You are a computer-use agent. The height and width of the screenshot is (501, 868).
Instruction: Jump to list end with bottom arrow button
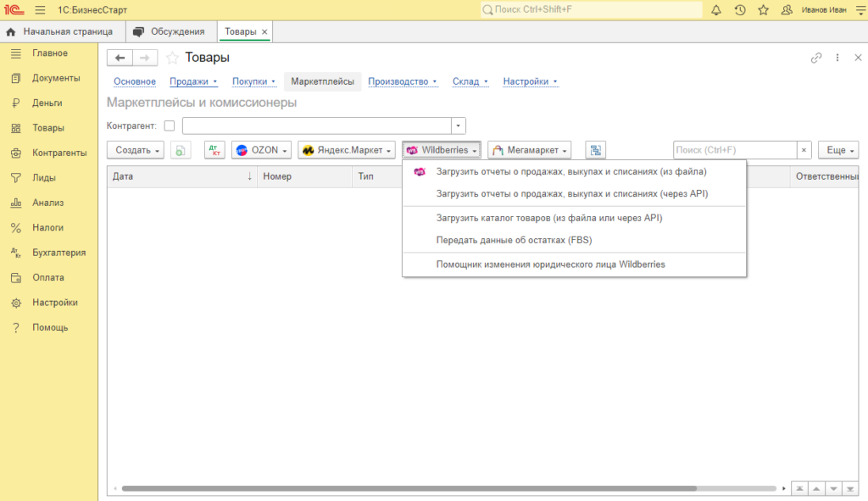coord(849,488)
